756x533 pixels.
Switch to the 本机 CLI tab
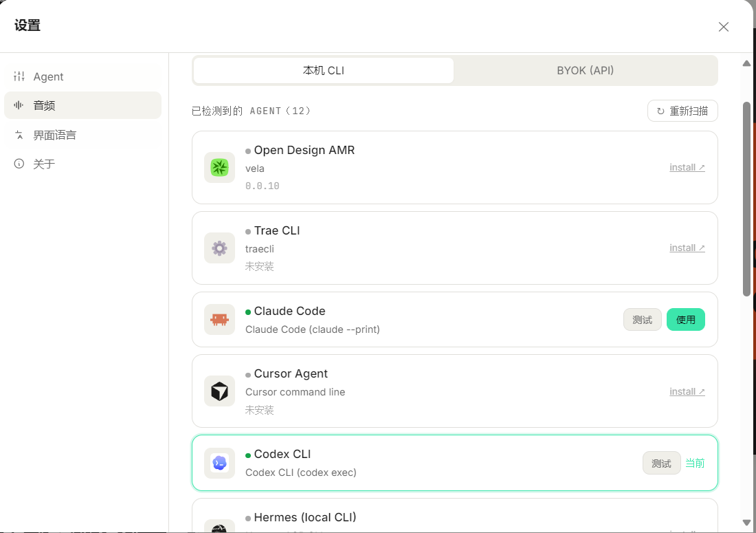324,70
